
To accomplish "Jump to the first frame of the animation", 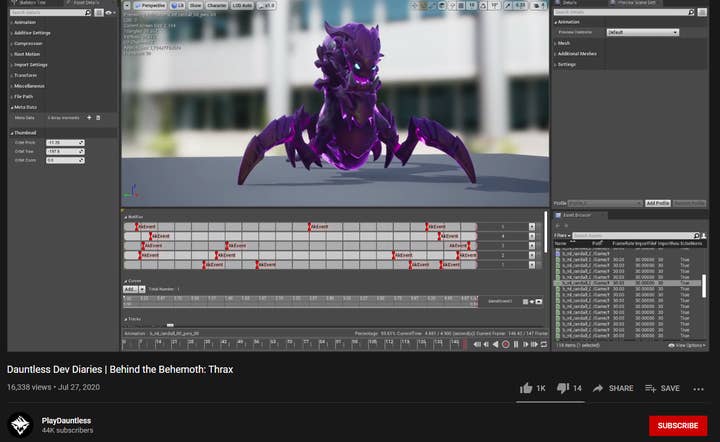I will point(477,344).
